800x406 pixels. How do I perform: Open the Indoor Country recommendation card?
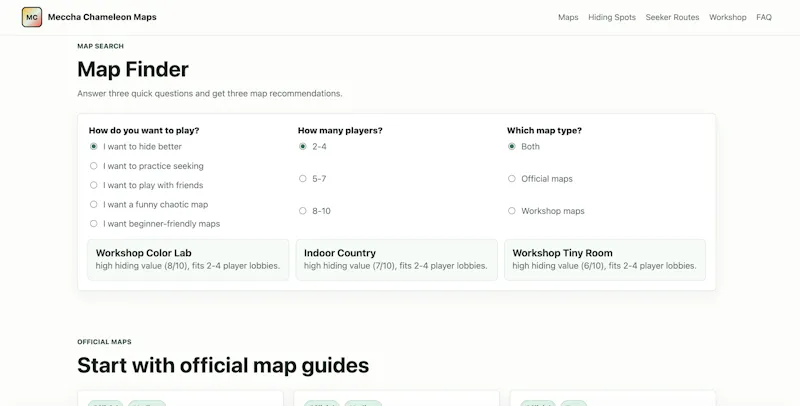tap(396, 260)
